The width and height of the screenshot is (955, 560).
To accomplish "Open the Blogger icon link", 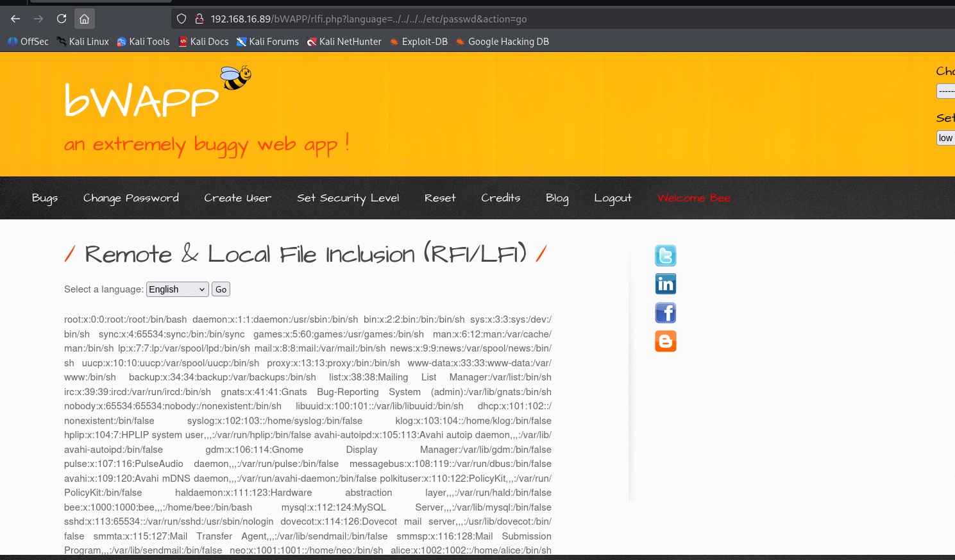I will 666,341.
